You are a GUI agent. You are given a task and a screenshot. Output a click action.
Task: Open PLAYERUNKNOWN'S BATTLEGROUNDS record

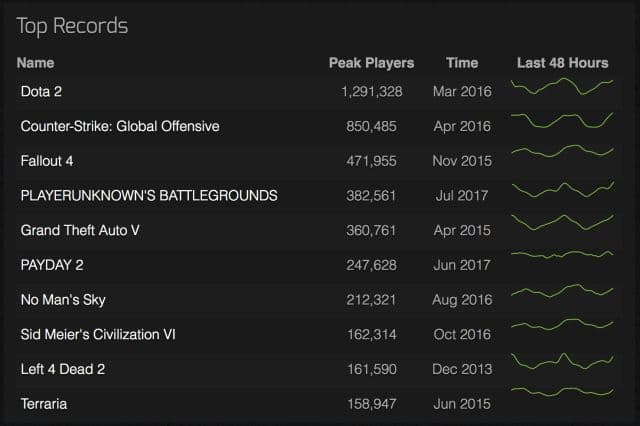(x=149, y=195)
